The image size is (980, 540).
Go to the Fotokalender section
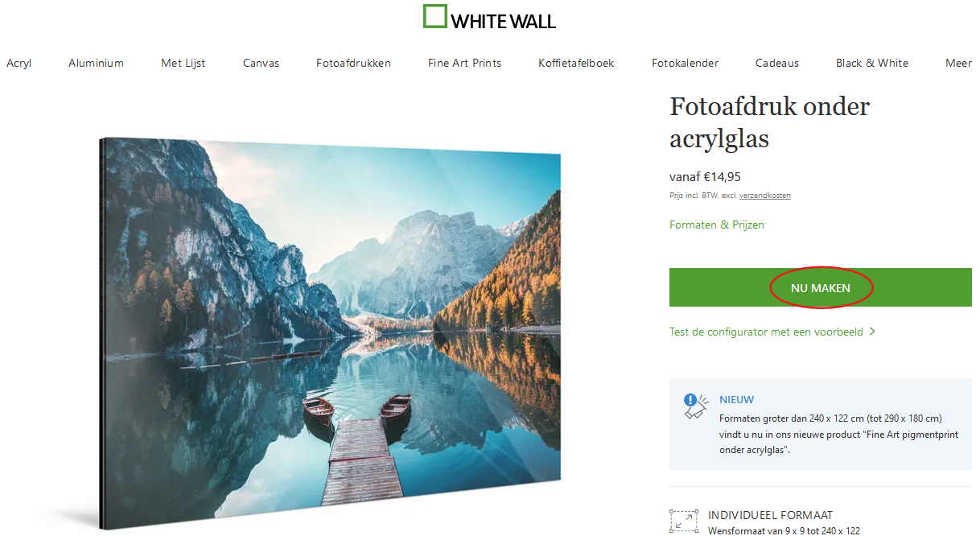[685, 63]
